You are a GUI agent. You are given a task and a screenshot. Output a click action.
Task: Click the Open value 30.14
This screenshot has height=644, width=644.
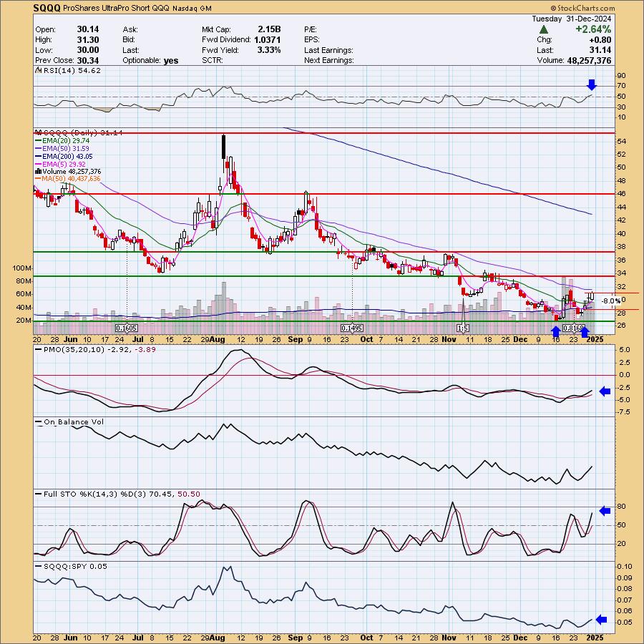click(88, 29)
